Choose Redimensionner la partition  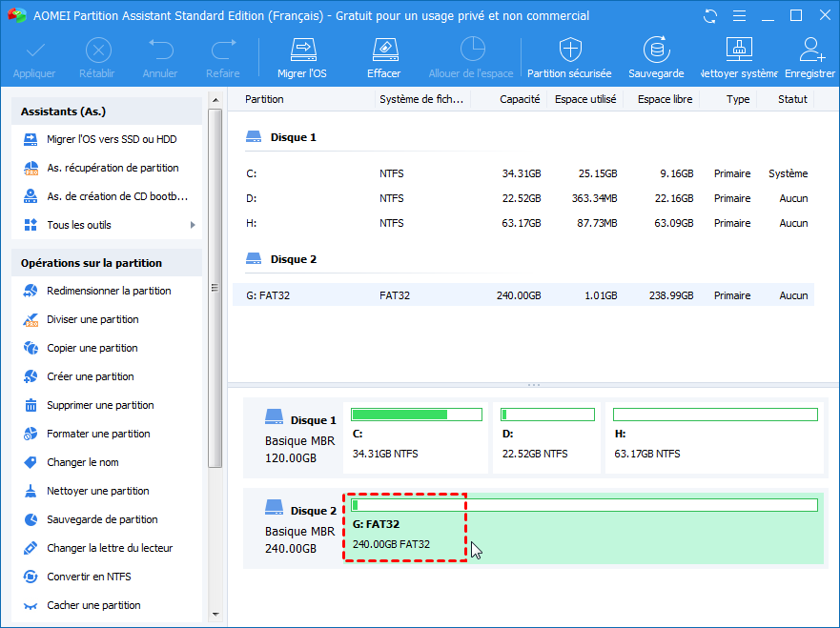109,291
